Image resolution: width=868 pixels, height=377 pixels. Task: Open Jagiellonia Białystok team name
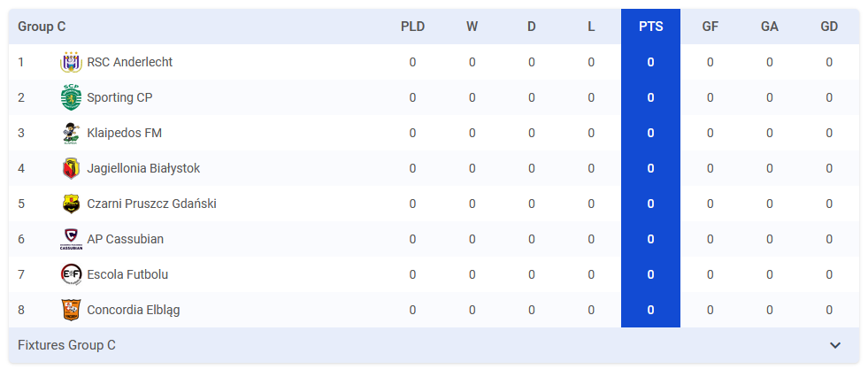[143, 168]
